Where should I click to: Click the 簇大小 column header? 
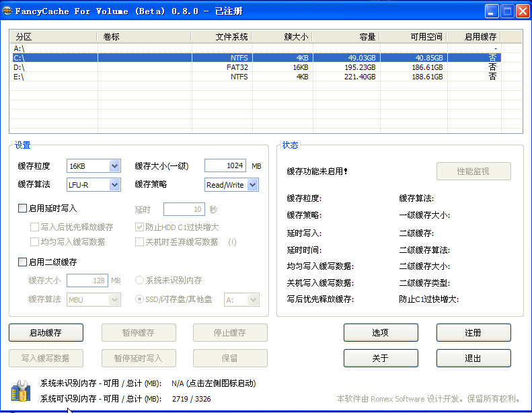pyautogui.click(x=282, y=36)
